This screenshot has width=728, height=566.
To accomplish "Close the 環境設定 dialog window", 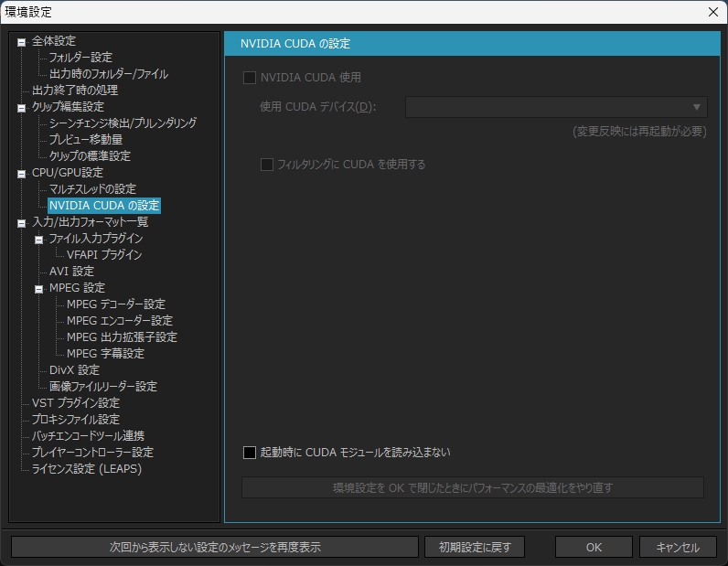I will click(x=713, y=12).
